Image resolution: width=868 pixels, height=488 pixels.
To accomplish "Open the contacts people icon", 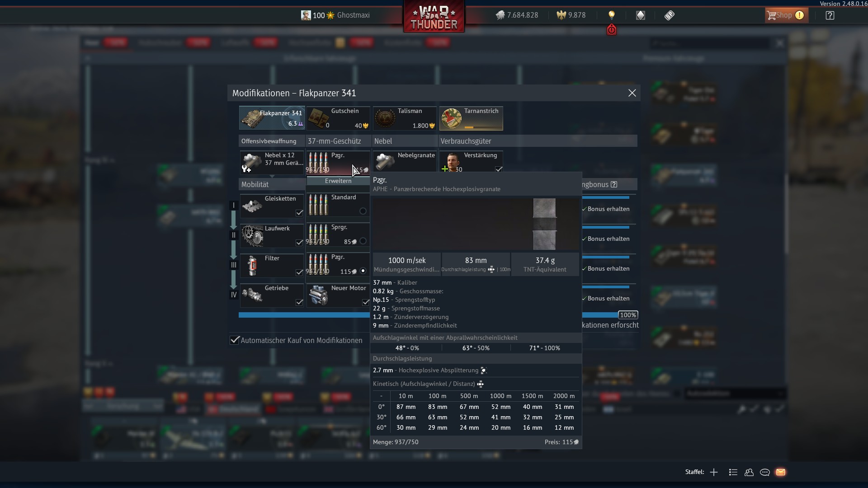I will point(749,472).
